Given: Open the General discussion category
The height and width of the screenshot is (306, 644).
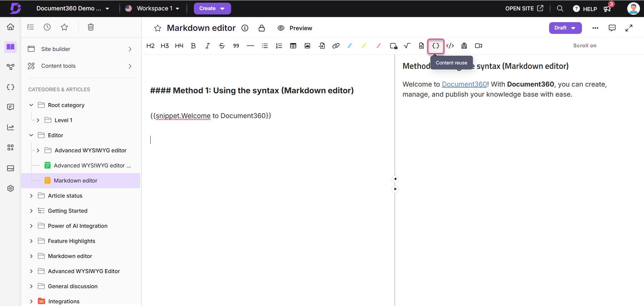Looking at the screenshot, I should [x=72, y=286].
